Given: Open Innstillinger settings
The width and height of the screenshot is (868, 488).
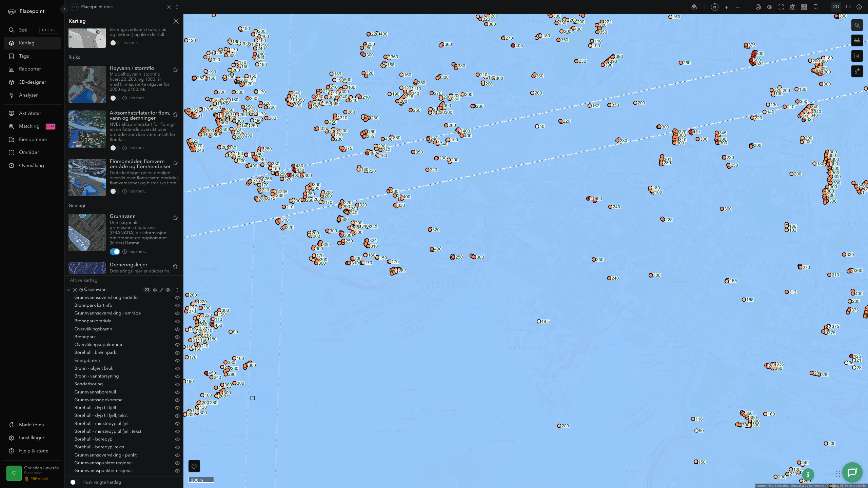Looking at the screenshot, I should tap(32, 438).
